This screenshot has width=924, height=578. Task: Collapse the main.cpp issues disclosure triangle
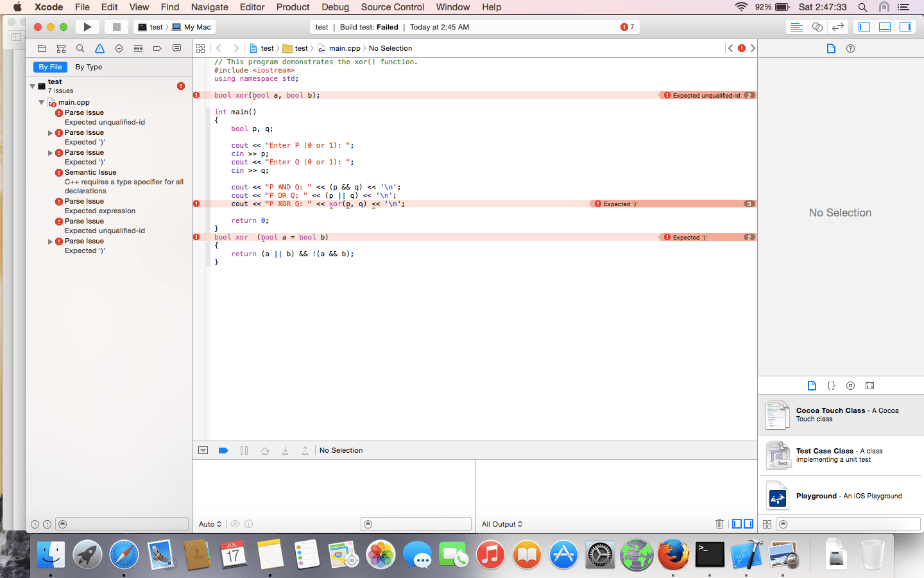coord(42,102)
